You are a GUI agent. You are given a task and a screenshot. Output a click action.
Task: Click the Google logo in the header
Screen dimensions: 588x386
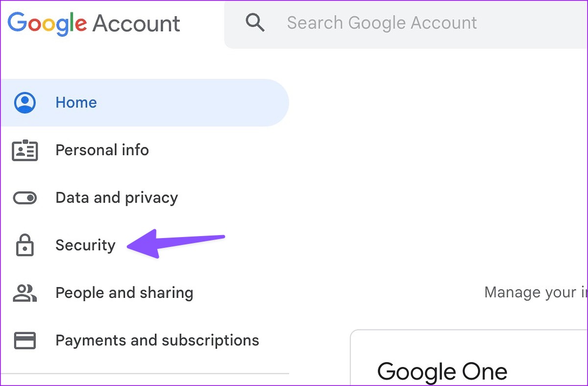47,23
